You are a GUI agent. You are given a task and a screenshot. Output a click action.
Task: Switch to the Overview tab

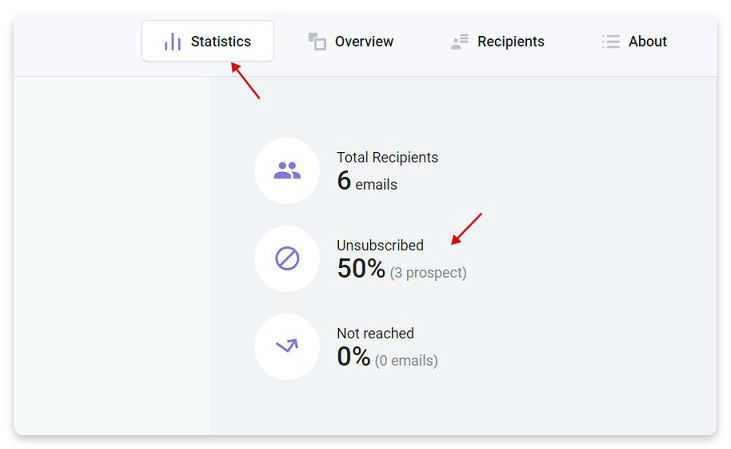[x=351, y=41]
